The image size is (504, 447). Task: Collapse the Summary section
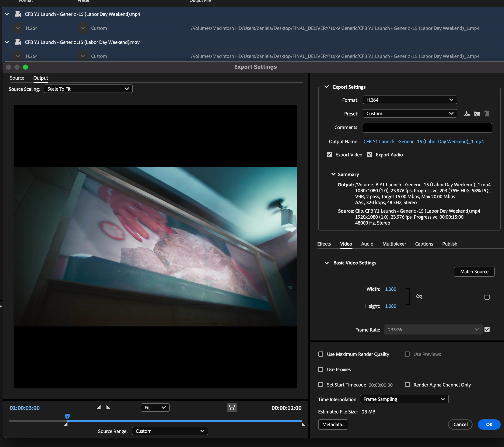click(333, 174)
